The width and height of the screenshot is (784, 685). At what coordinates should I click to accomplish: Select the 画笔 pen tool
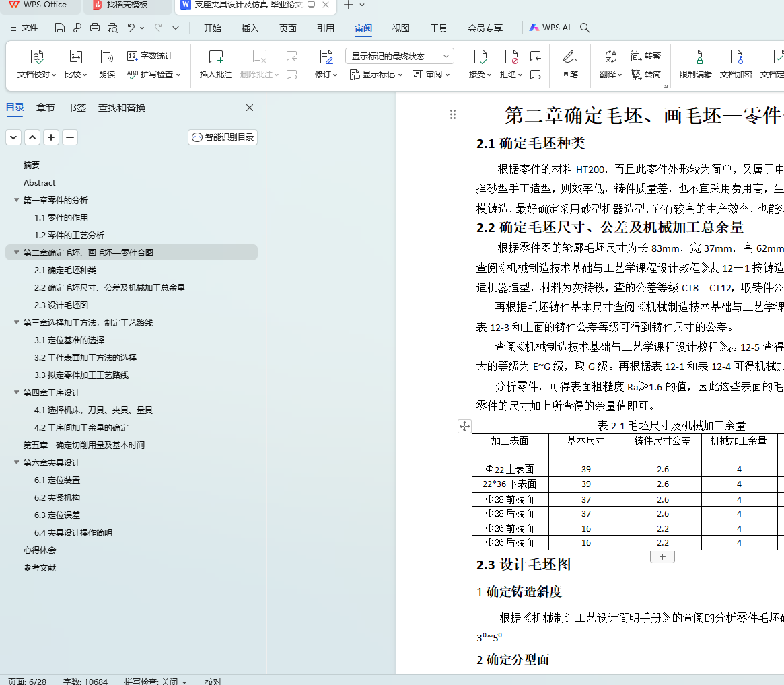click(570, 64)
